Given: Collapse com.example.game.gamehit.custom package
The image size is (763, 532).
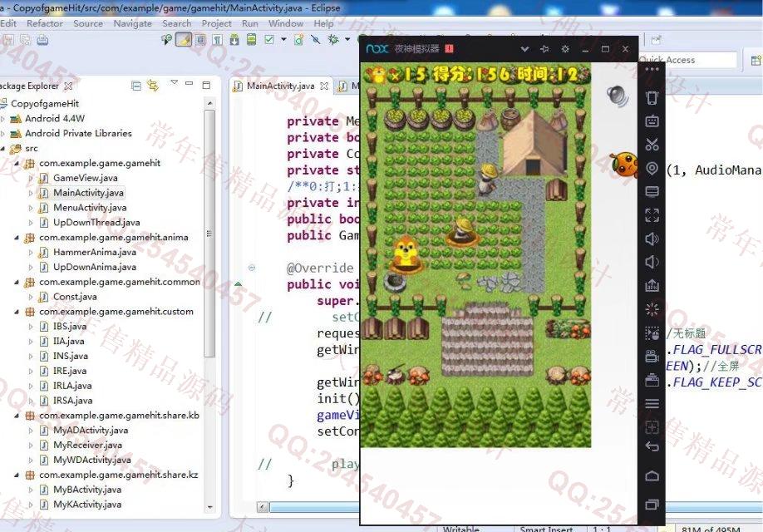Looking at the screenshot, I should (17, 312).
